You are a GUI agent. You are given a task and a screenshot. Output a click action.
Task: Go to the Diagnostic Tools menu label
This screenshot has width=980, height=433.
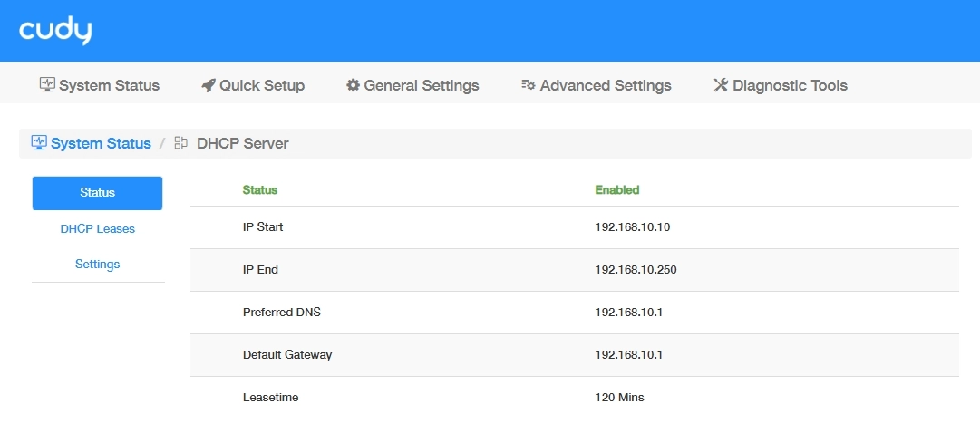(790, 85)
